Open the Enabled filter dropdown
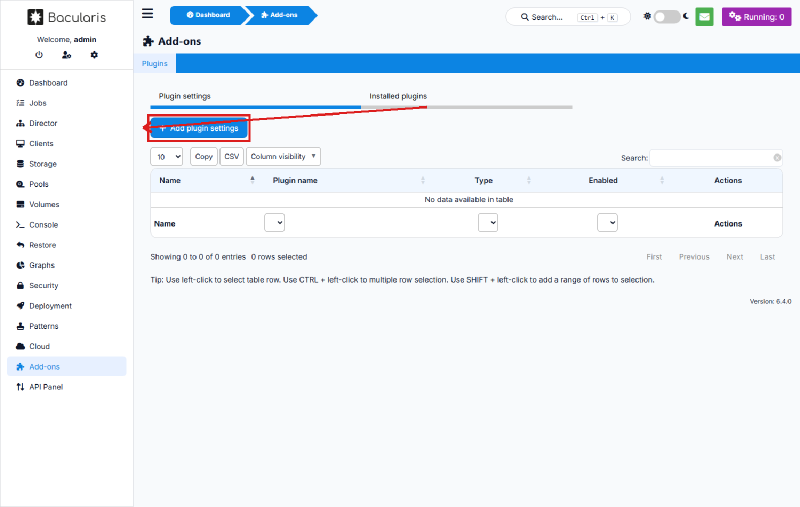 (607, 223)
